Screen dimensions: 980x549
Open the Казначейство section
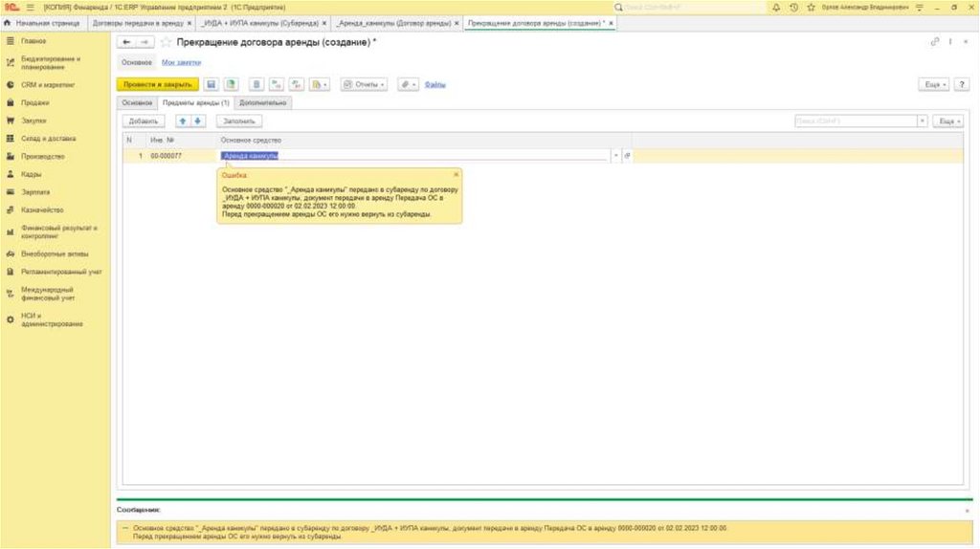42,209
